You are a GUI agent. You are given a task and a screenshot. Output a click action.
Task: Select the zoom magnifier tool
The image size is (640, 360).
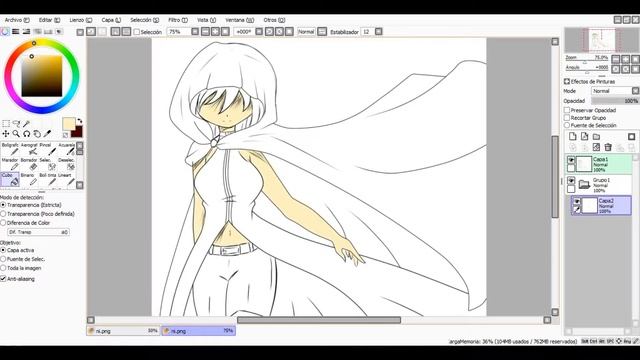pos(16,133)
